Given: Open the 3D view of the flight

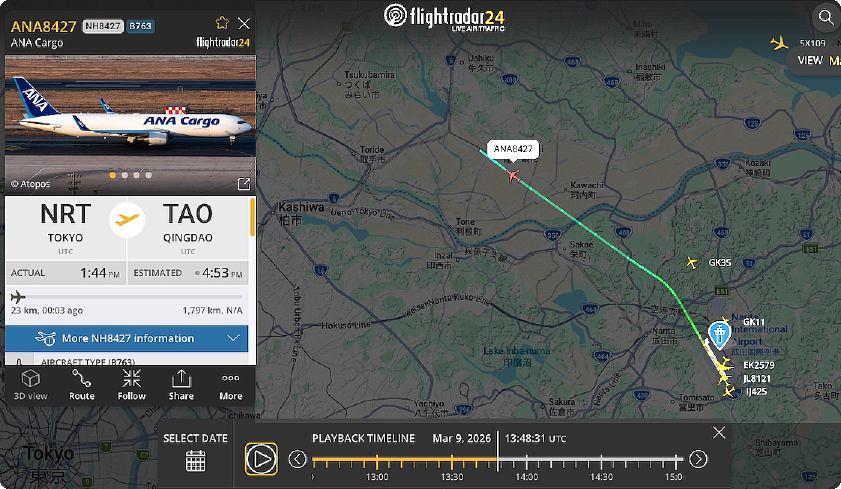Looking at the screenshot, I should coord(31,385).
